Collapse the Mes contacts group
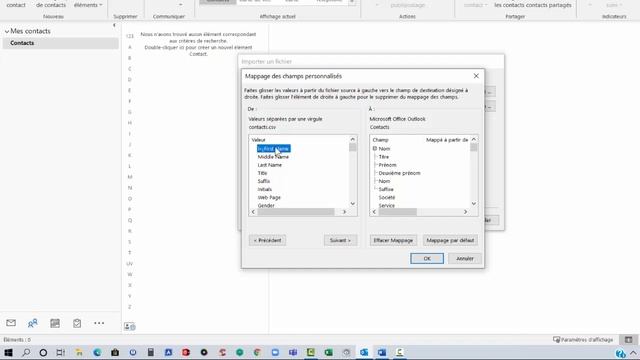 click(x=7, y=31)
